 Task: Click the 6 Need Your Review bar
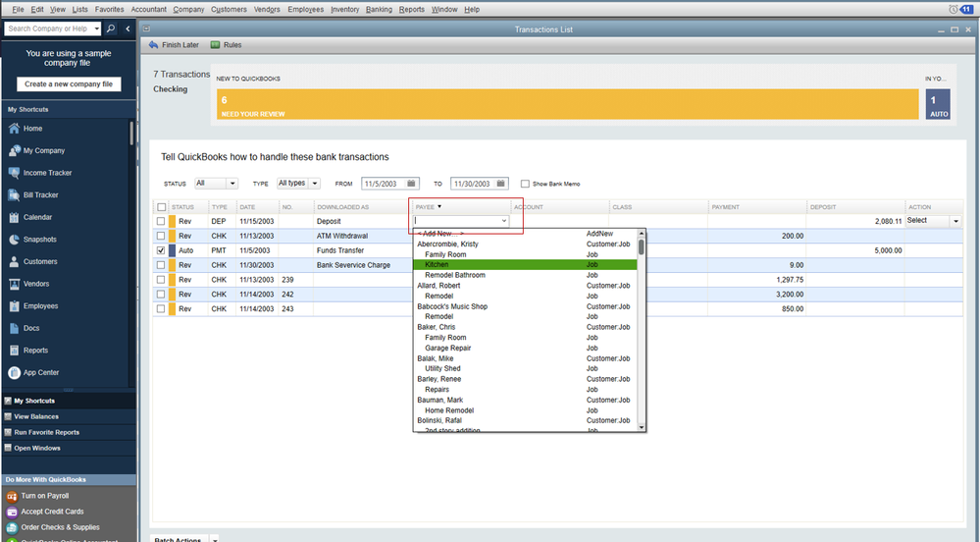click(x=568, y=104)
